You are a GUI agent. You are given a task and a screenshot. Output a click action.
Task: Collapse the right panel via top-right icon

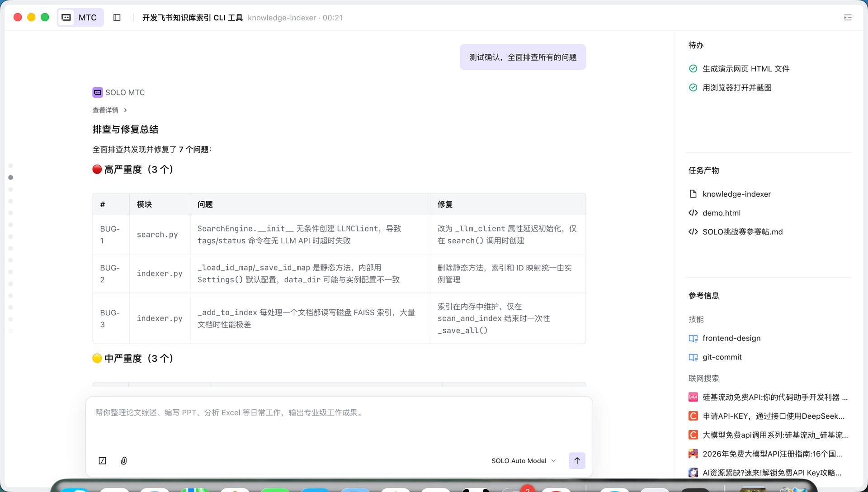(x=848, y=18)
